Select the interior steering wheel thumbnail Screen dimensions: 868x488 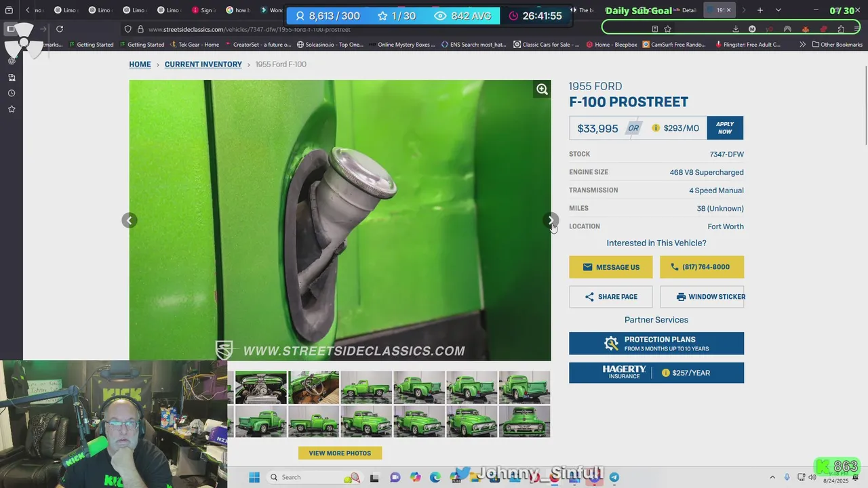313,387
